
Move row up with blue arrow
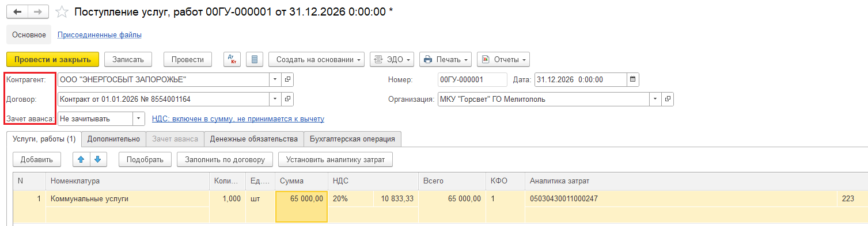click(81, 159)
